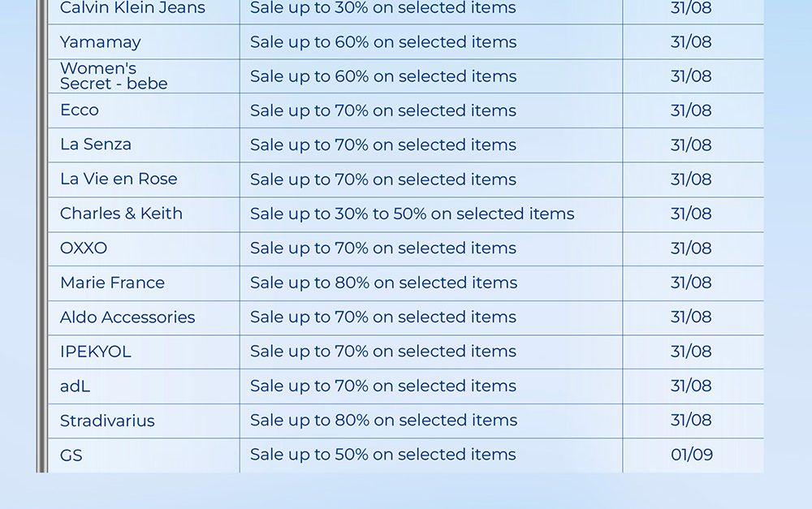Viewport: 812px width, 509px height.
Task: Select the GS 50% sale description
Action: 382,455
